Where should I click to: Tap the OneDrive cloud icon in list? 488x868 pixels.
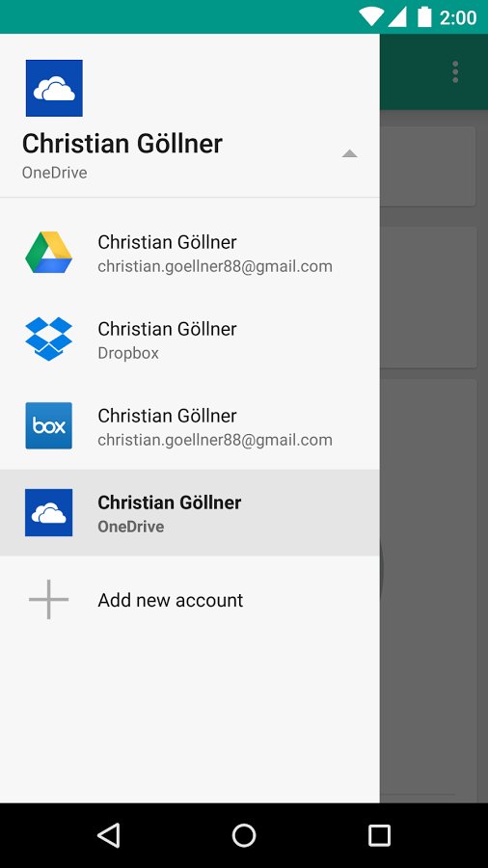48,513
